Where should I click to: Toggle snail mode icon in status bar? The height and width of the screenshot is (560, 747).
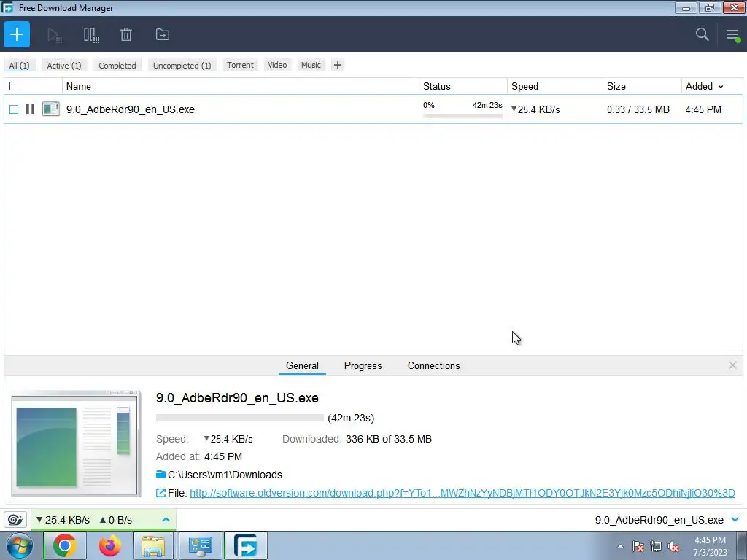pos(15,519)
